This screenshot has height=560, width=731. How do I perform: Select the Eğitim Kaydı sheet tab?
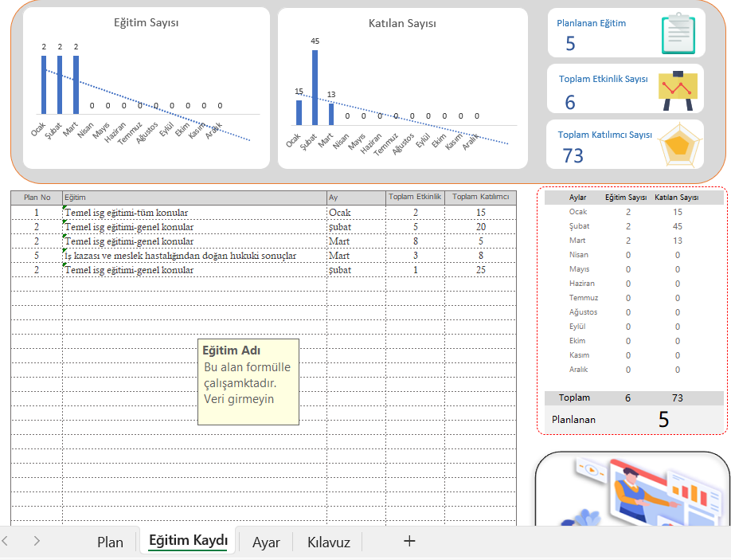coord(188,540)
